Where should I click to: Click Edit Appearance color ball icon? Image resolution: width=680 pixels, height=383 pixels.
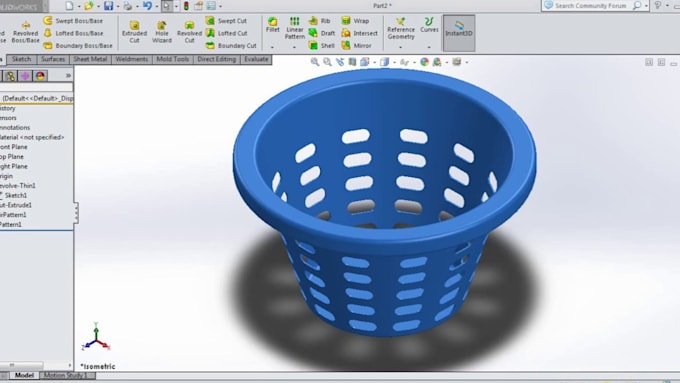click(425, 62)
